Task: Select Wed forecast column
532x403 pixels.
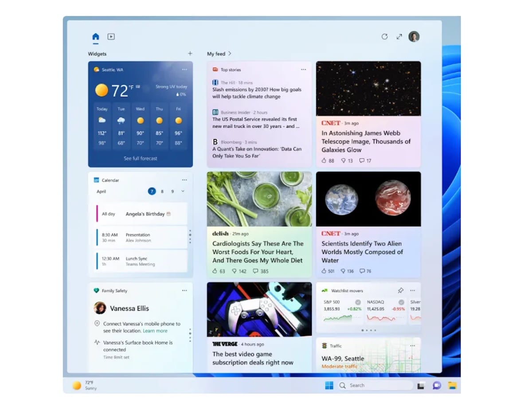Action: 140,127
